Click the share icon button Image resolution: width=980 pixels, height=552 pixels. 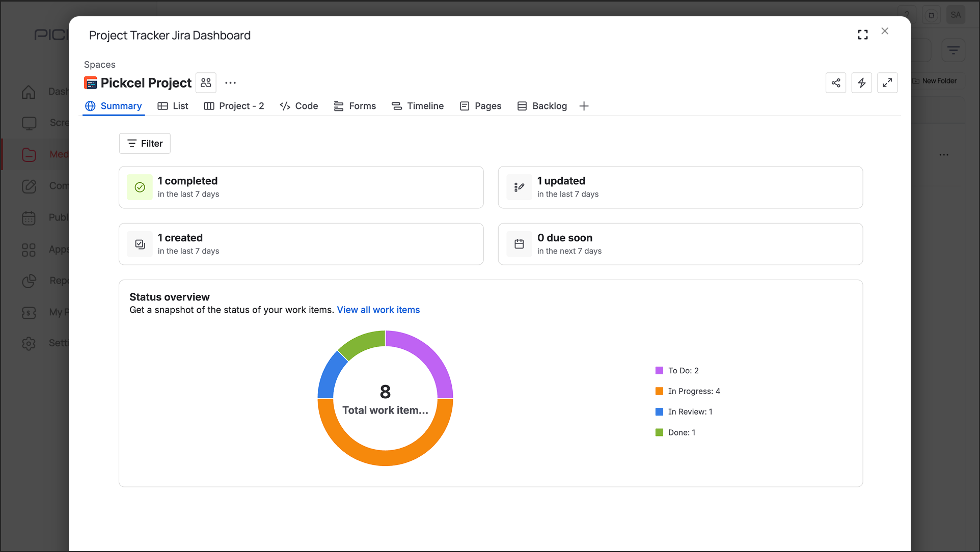point(836,83)
